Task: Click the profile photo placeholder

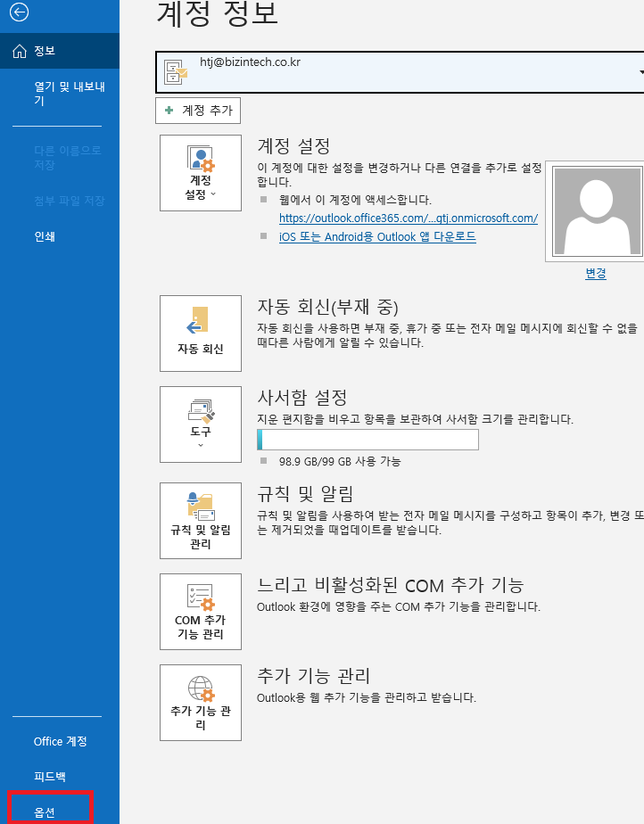Action: click(x=596, y=211)
